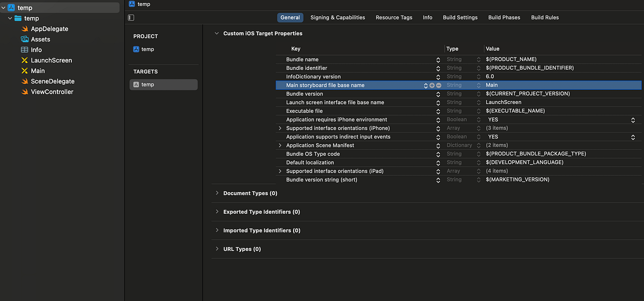Image resolution: width=644 pixels, height=301 pixels.
Task: Open type selector for Bundle identifier row
Action: pyautogui.click(x=479, y=68)
